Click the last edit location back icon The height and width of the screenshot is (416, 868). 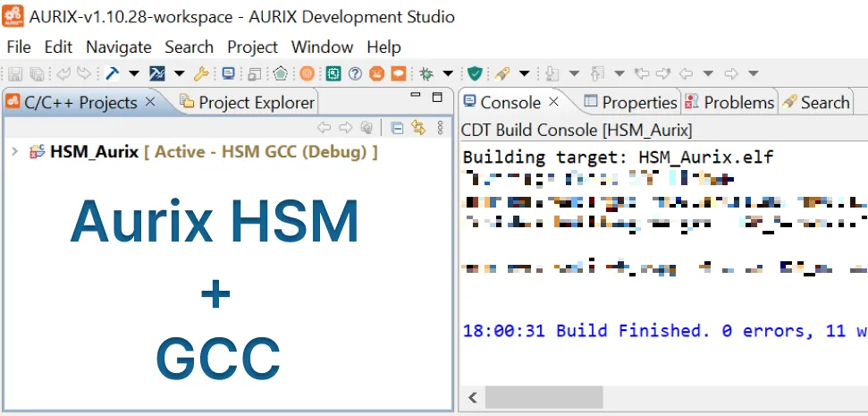641,73
